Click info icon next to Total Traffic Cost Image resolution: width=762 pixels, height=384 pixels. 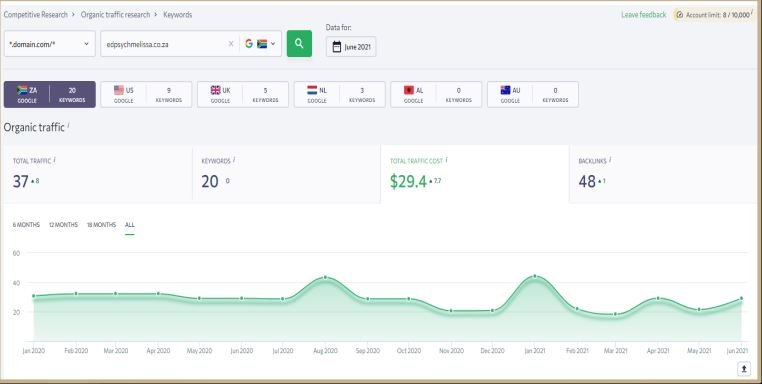pos(446,159)
